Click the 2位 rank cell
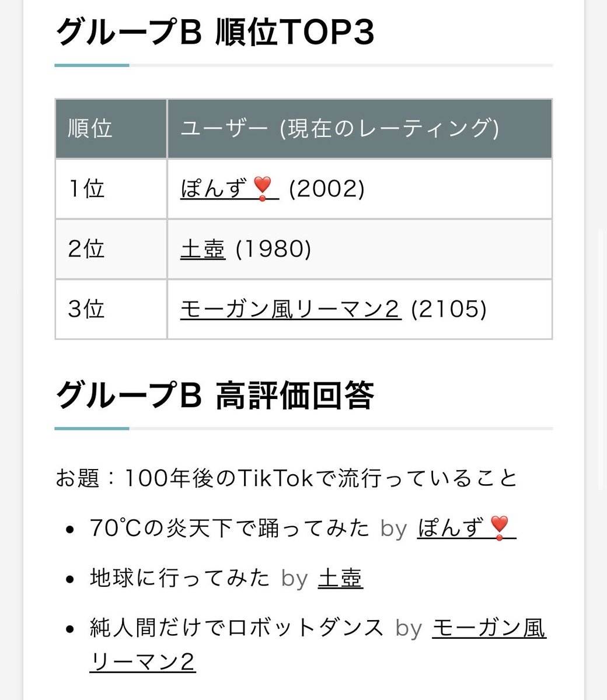This screenshot has width=607, height=700. click(x=111, y=249)
